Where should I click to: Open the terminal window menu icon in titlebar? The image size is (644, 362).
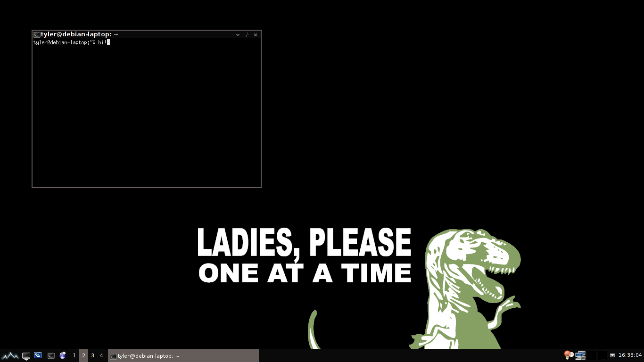pyautogui.click(x=37, y=34)
